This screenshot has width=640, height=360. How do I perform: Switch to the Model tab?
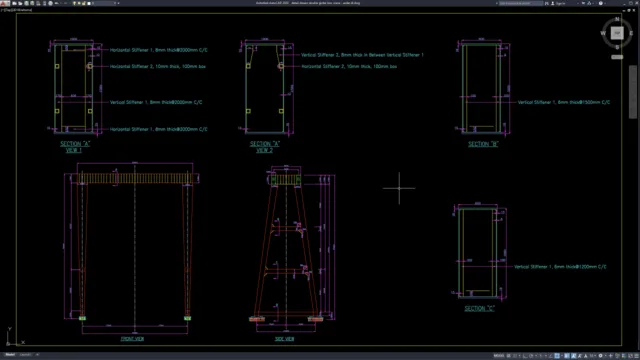(10, 355)
